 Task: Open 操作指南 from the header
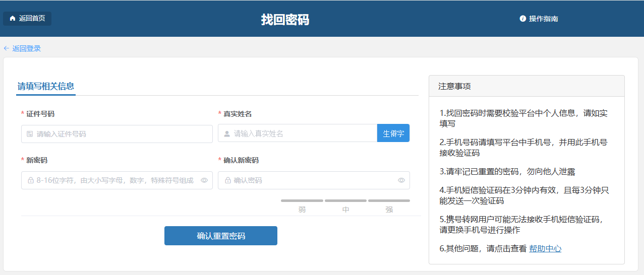point(543,19)
